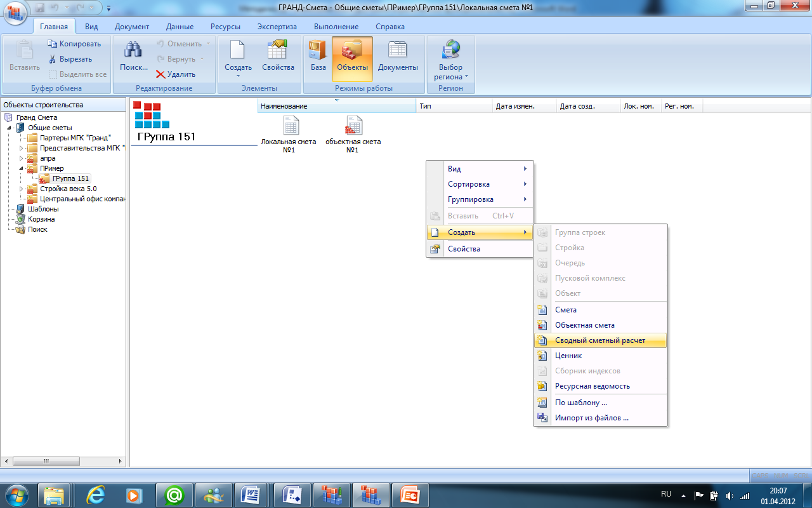This screenshot has height=508, width=812.
Task: Open Корзина recycle bin item
Action: point(41,219)
